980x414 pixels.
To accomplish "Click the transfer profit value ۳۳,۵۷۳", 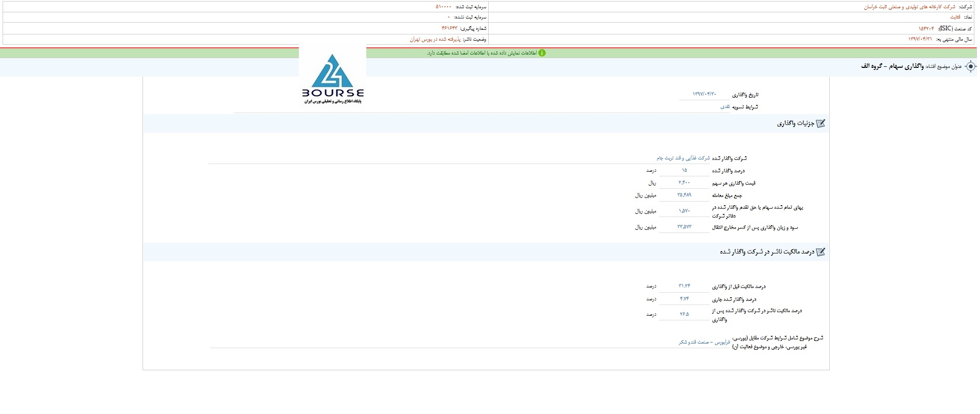I will tap(684, 227).
